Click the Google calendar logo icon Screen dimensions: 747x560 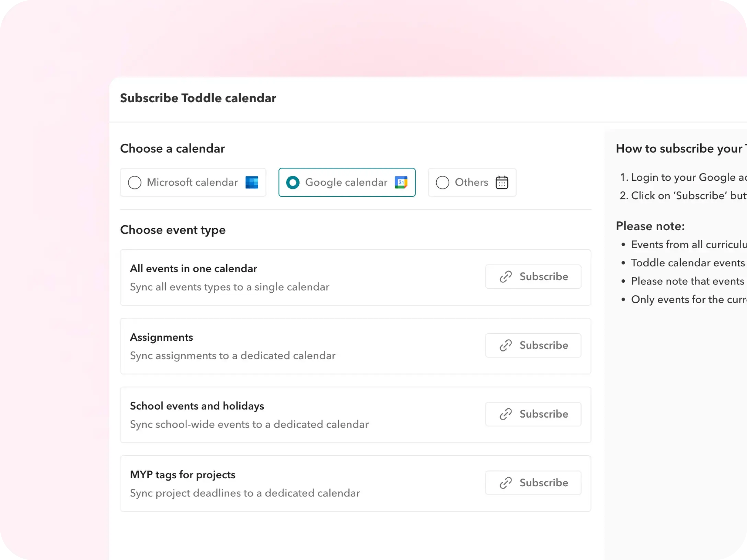(401, 183)
